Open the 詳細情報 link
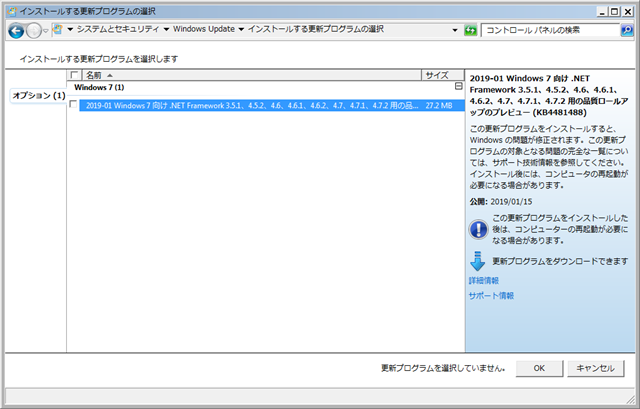 tap(484, 280)
